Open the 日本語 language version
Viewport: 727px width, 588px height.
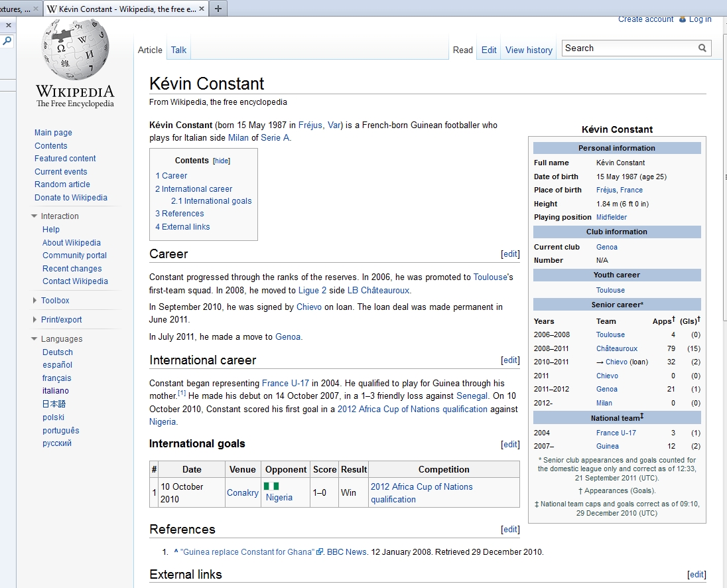(54, 404)
